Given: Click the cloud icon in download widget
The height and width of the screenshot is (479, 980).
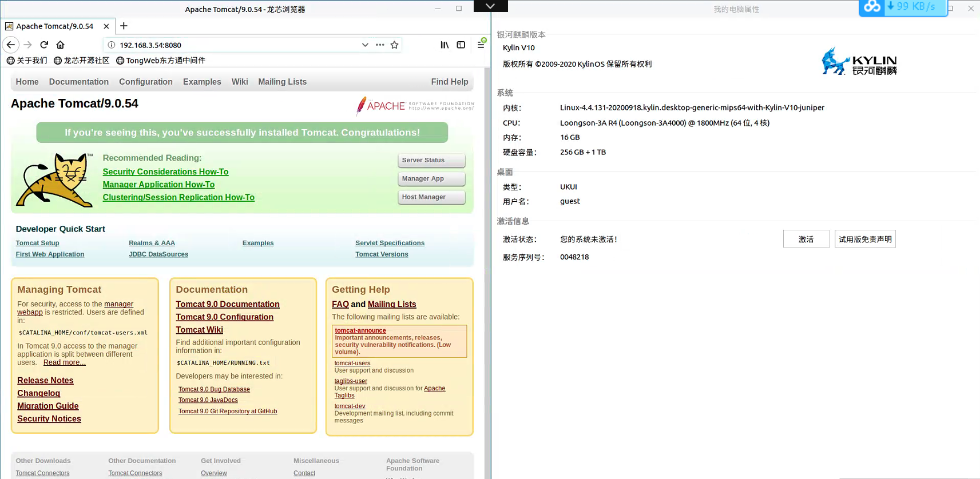Looking at the screenshot, I should 872,7.
